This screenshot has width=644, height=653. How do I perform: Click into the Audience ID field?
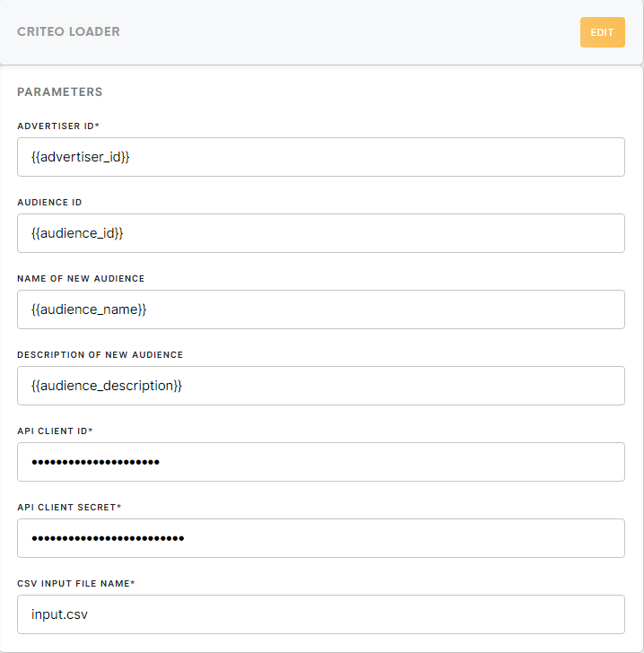[321, 233]
